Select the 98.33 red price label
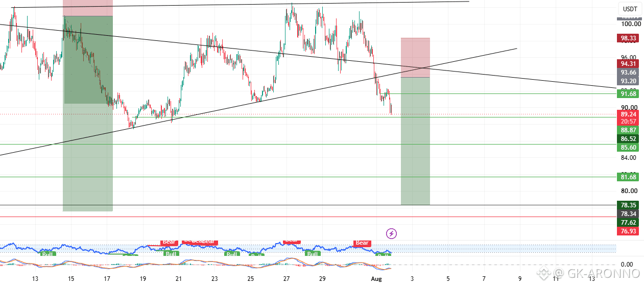 628,38
